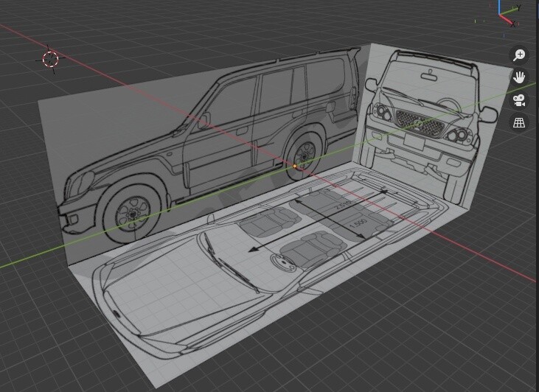The width and height of the screenshot is (539, 392).
Task: Click the X axis on the navigation gizmo
Action: 513,24
